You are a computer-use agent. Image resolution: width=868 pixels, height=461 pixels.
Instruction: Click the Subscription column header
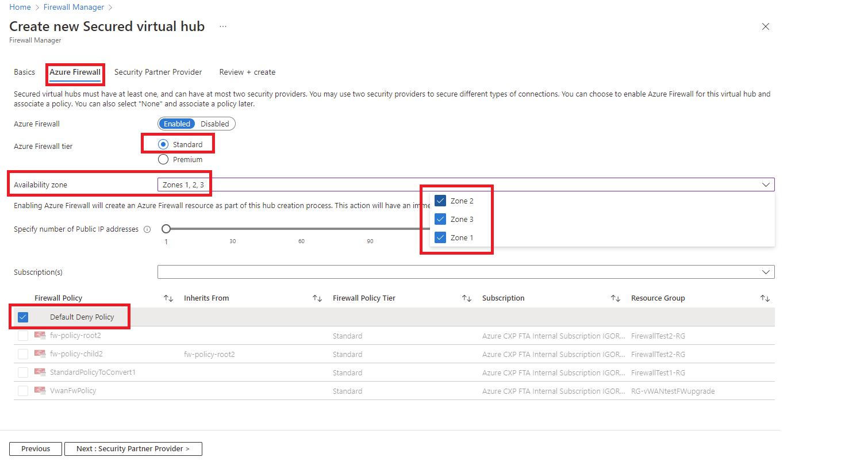[x=504, y=298]
